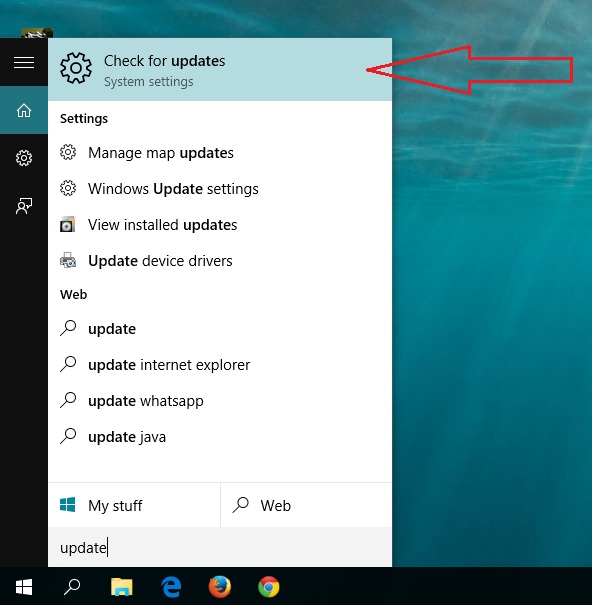The image size is (592, 605).
Task: Open Windows Update settings result
Action: click(x=220, y=189)
